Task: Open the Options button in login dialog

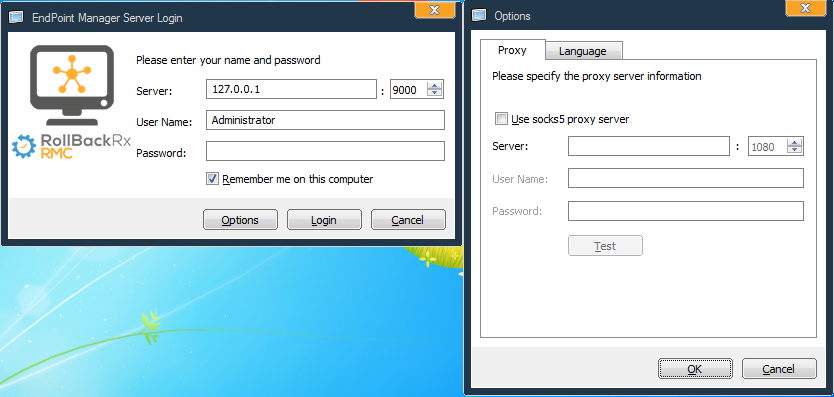Action: (x=240, y=220)
